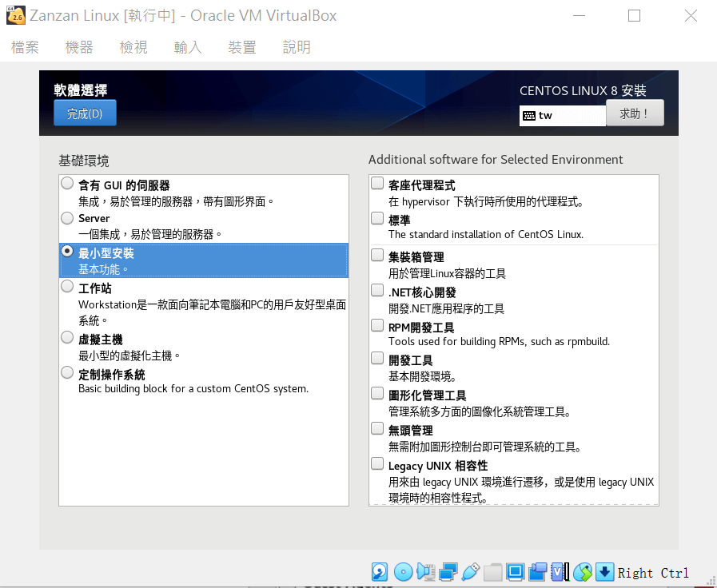Check 'Legacy UNIX 相容性' checkbox

pos(377,463)
